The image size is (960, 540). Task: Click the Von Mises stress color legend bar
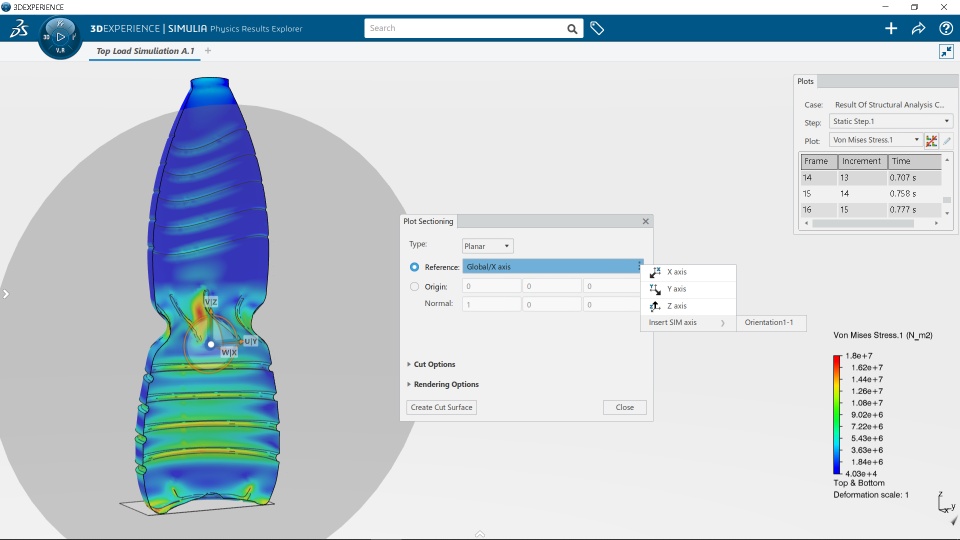836,414
